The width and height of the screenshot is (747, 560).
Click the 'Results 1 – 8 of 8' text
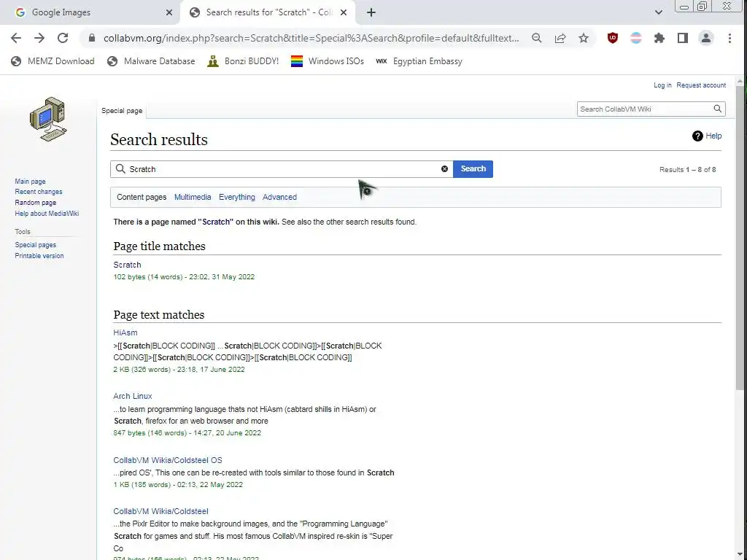[687, 169]
